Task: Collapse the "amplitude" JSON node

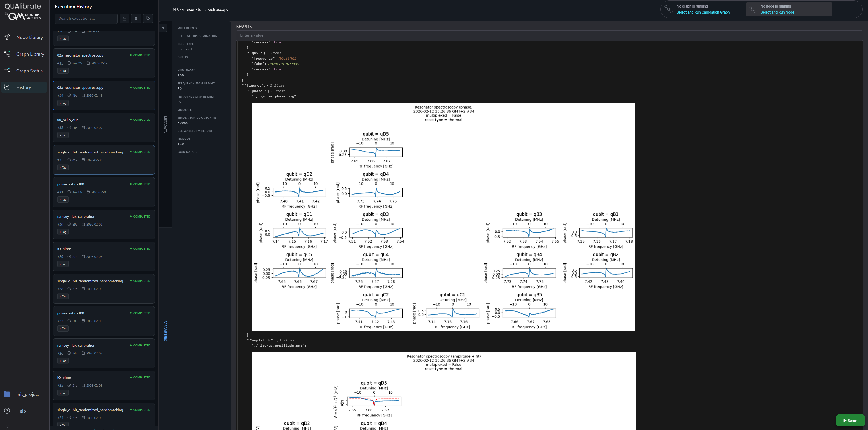Action: coord(248,340)
